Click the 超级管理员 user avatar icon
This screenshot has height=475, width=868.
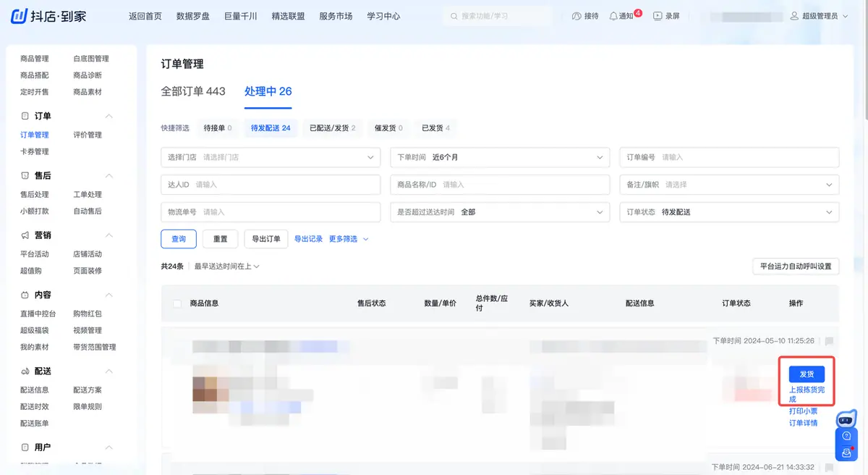(x=794, y=16)
